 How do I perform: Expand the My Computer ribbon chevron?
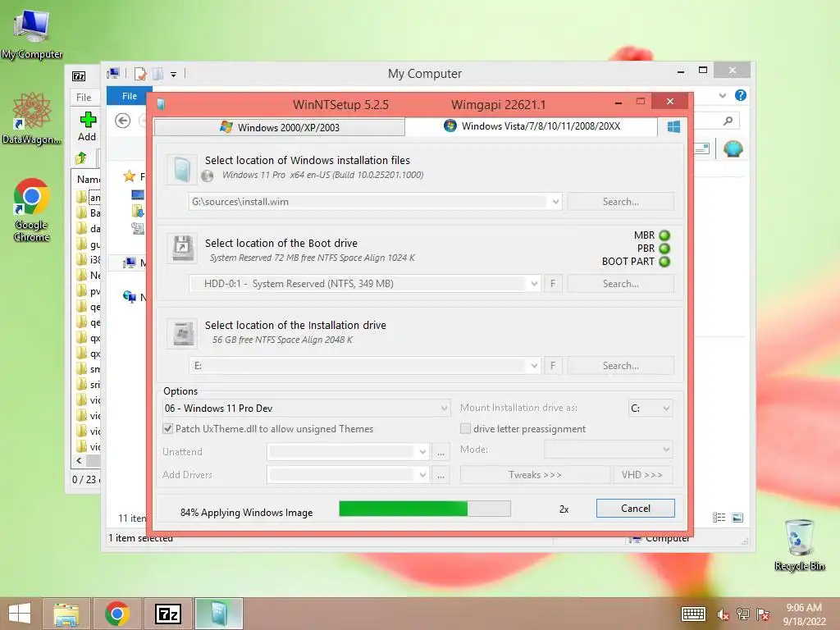722,95
